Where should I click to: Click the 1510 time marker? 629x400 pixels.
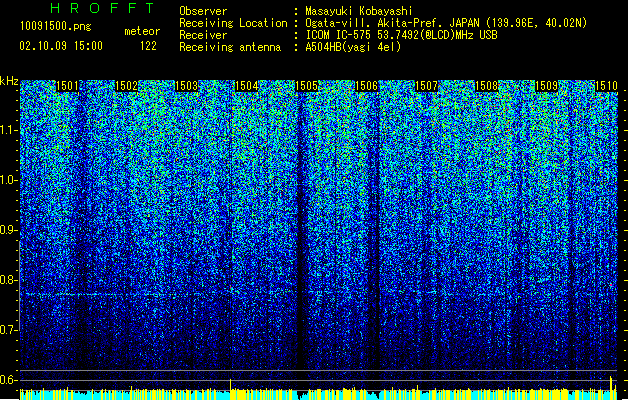tap(606, 86)
